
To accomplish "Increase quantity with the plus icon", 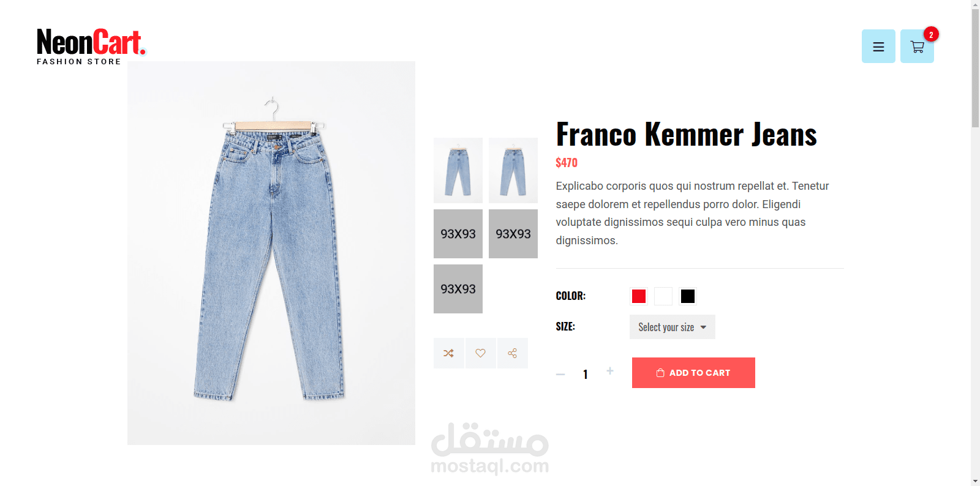I will pos(610,371).
